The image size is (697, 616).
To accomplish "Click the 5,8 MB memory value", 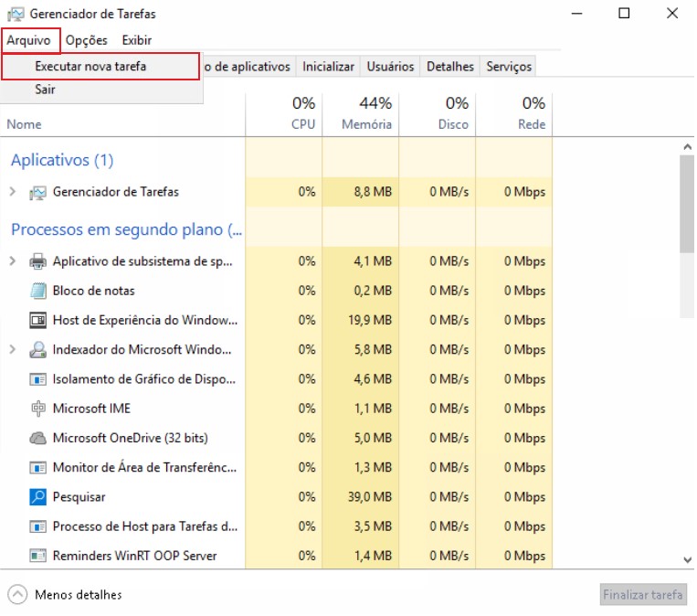I will point(373,350).
